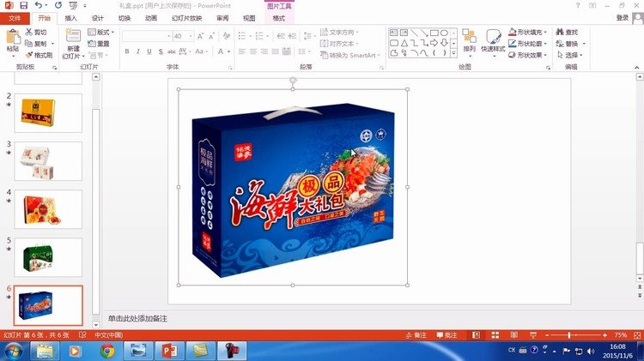The width and height of the screenshot is (644, 361).
Task: Click the Quick Styles (快速样式) button
Action: click(x=493, y=41)
